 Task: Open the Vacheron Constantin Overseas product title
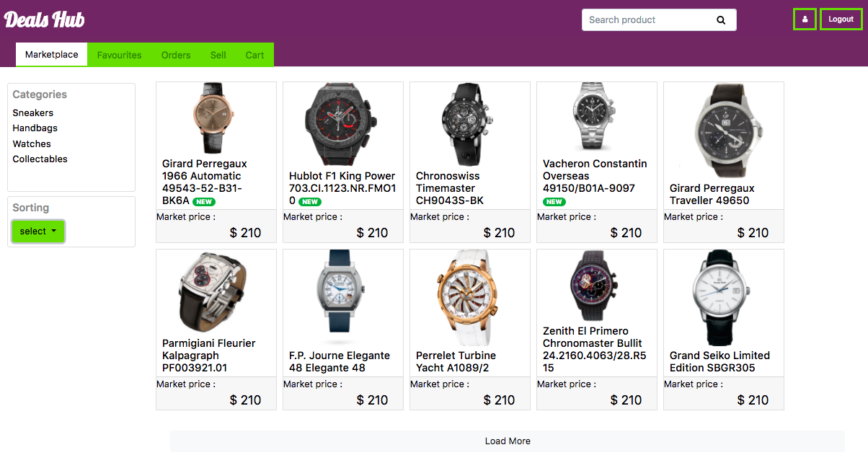click(595, 176)
